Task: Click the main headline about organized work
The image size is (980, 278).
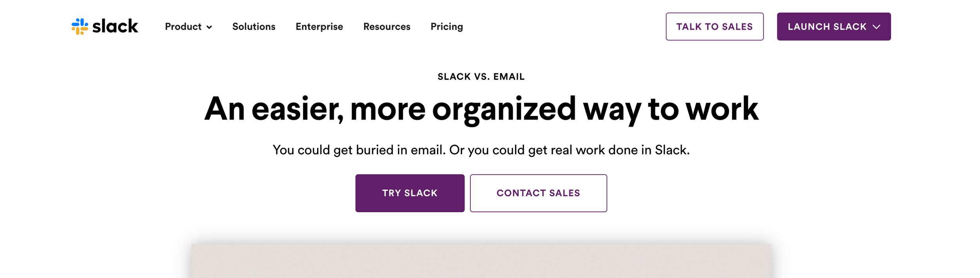Action: 481,109
